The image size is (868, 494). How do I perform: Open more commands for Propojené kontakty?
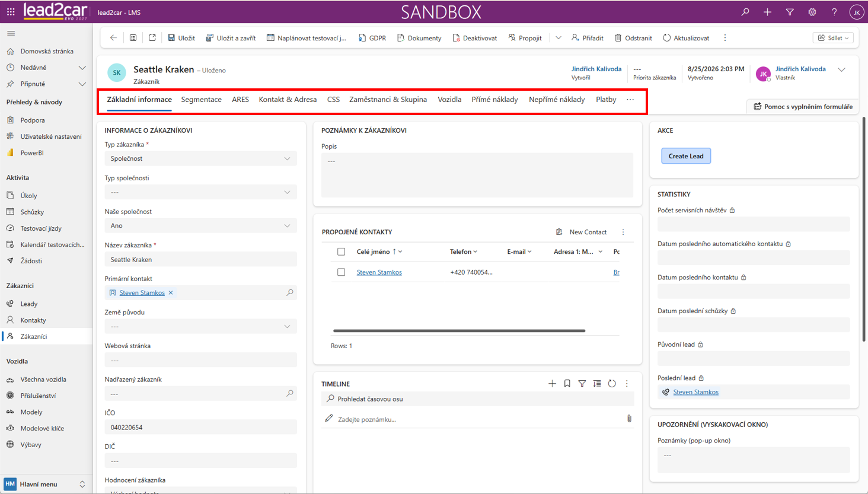tap(623, 232)
